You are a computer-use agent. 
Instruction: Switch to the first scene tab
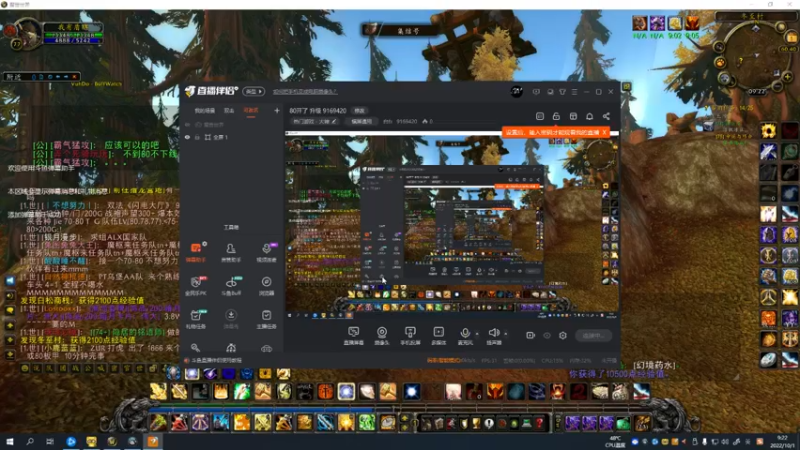[205, 111]
